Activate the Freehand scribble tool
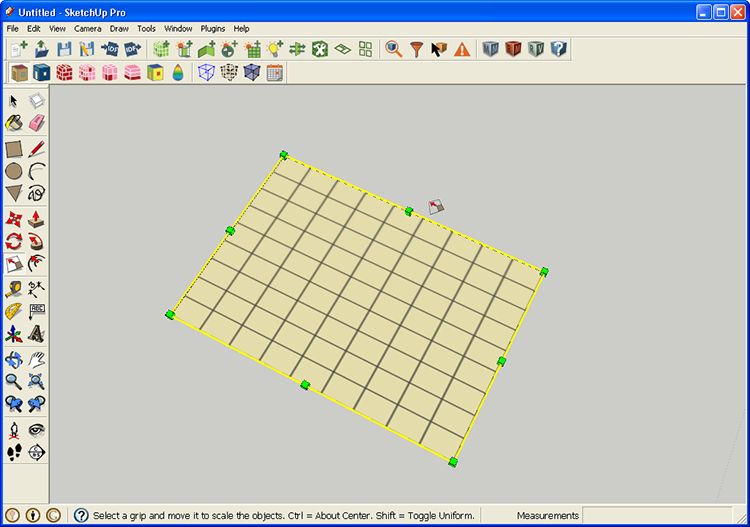The width and height of the screenshot is (750, 527). (x=36, y=194)
